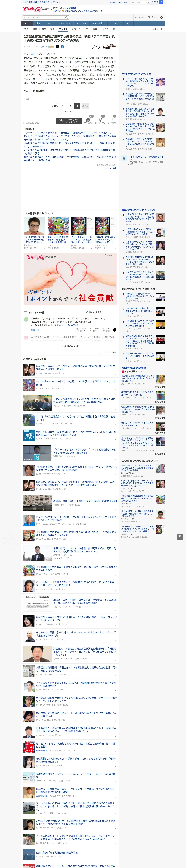Share the article on Facebook

pyautogui.click(x=62, y=47)
